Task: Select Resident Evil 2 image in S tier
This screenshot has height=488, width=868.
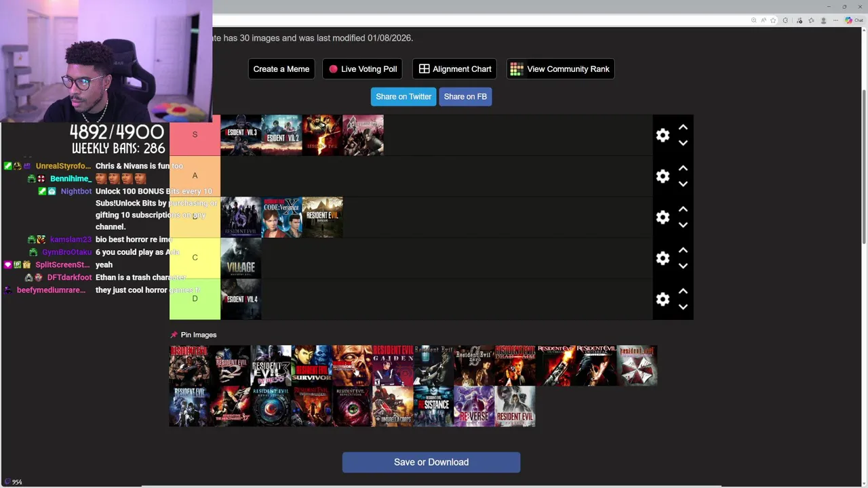Action: click(x=281, y=135)
